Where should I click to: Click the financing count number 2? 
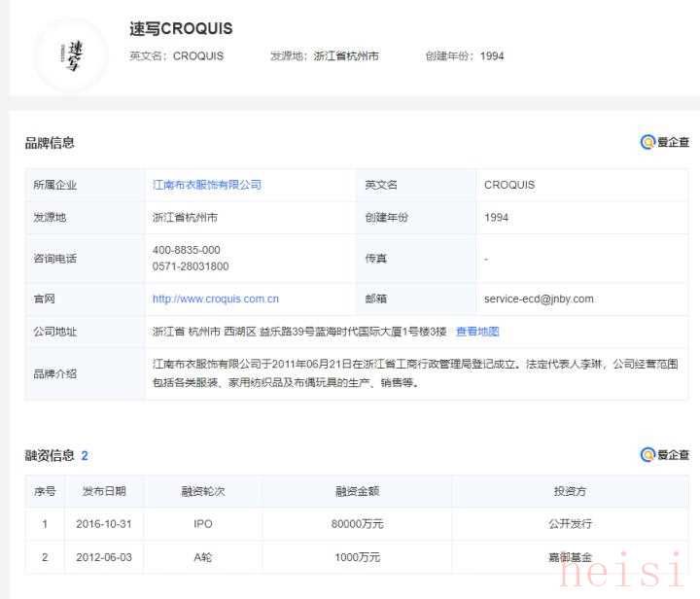pyautogui.click(x=85, y=456)
